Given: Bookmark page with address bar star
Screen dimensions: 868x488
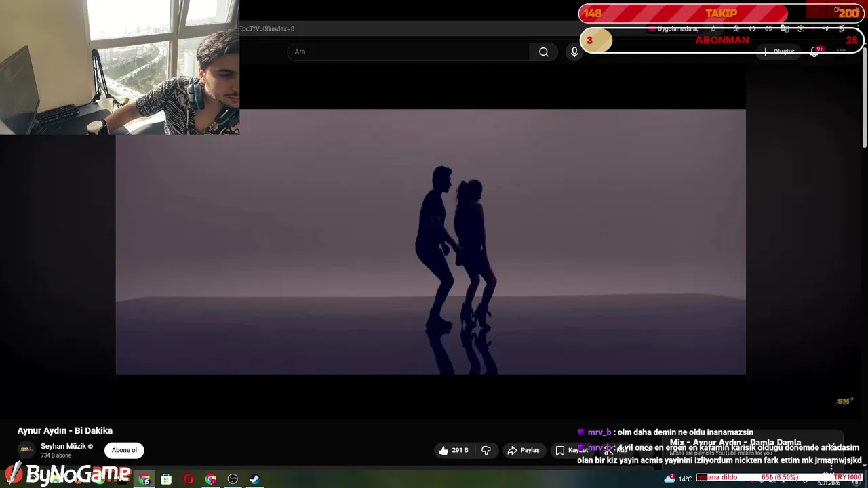Looking at the screenshot, I should click(x=713, y=29).
